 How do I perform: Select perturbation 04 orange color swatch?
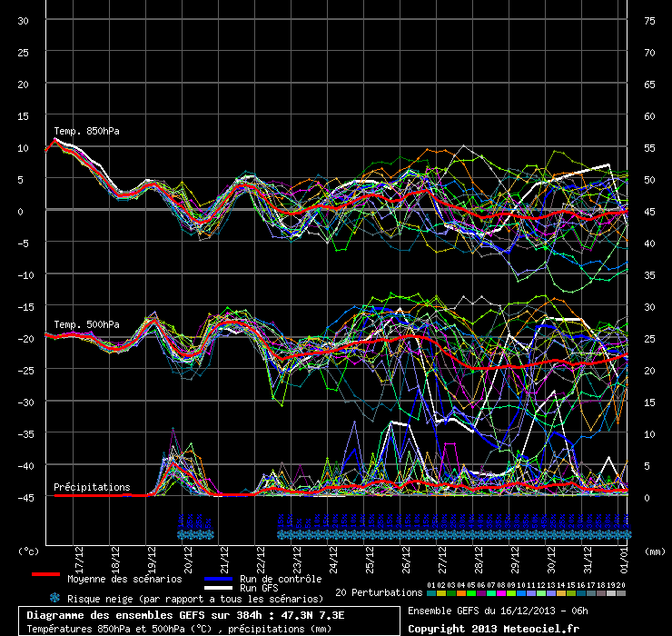[x=460, y=592]
